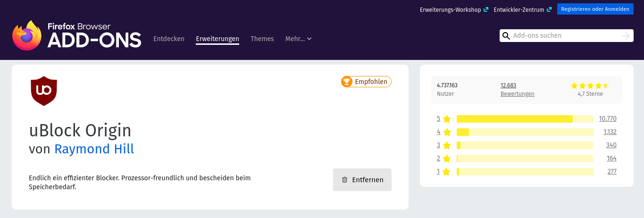
Task: Click the 4,7 Sterne text
Action: (x=590, y=94)
